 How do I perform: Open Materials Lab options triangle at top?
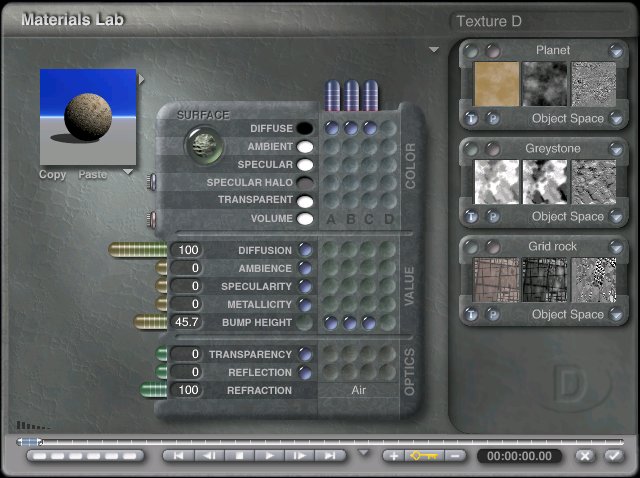coord(434,50)
